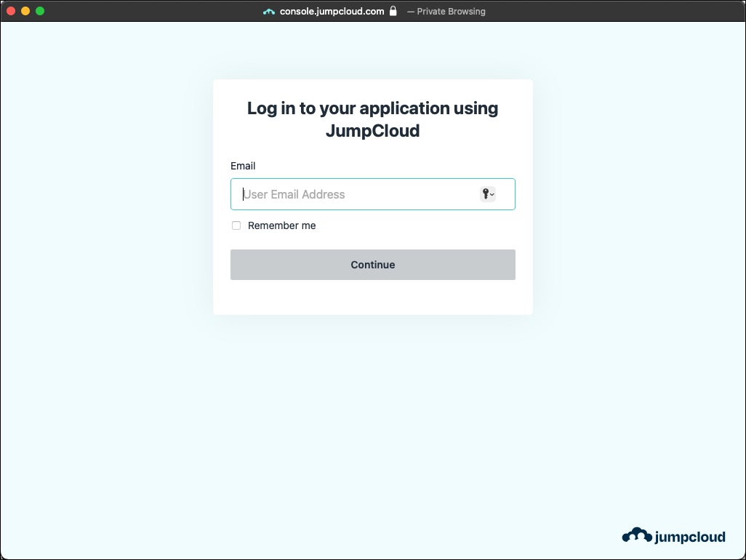Image resolution: width=746 pixels, height=560 pixels.
Task: Minimize the window with the yellow button
Action: [x=25, y=11]
